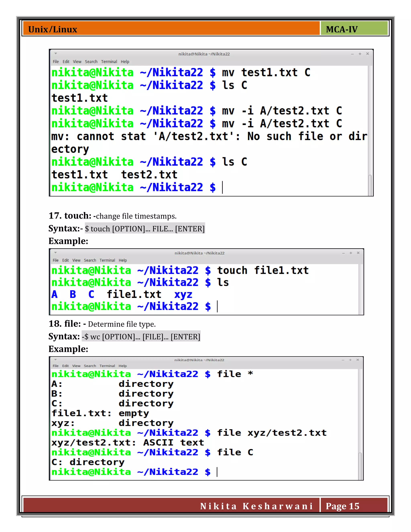Image resolution: width=411 pixels, height=532 pixels.
Task: Close the file example terminal
Action: click(358, 360)
